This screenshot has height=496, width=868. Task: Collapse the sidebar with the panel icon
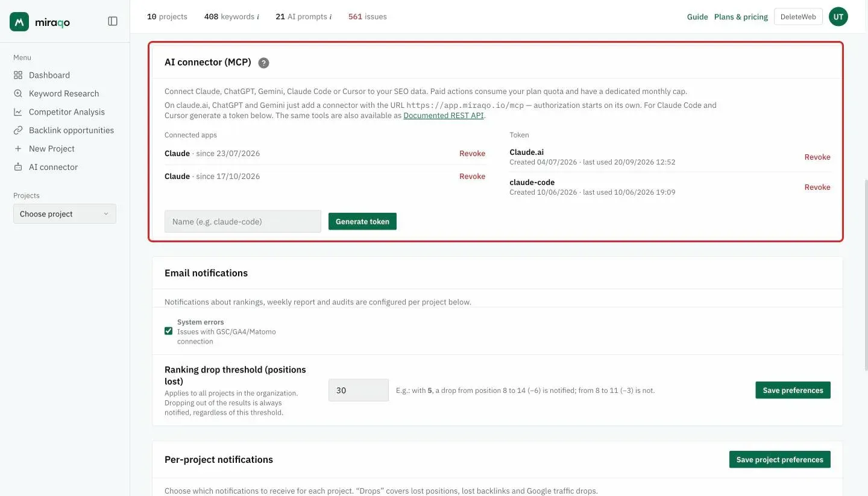[x=113, y=21]
